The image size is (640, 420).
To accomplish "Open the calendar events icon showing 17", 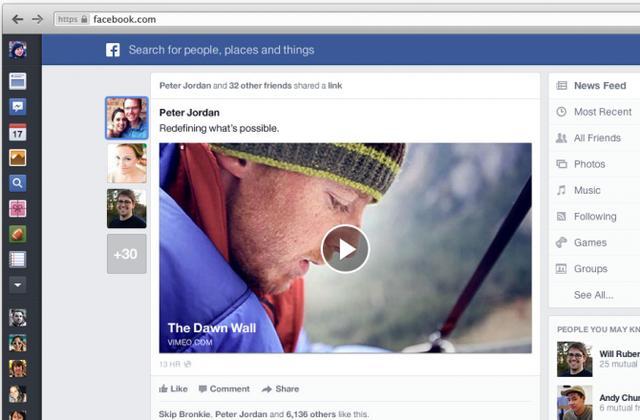I will 18,132.
